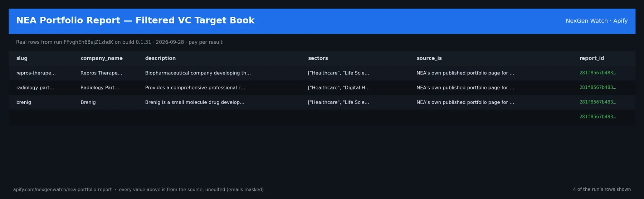Click company name 'Brenig'

pyautogui.click(x=88, y=102)
